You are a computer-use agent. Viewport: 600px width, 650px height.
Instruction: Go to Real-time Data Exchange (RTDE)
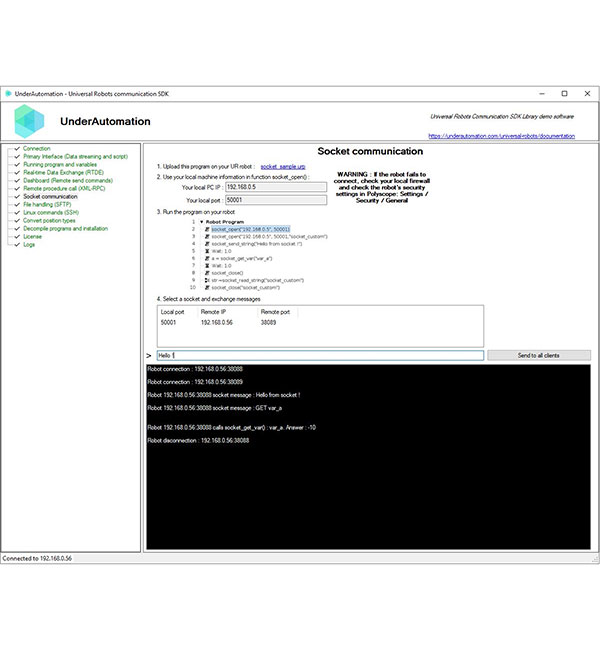(63, 172)
